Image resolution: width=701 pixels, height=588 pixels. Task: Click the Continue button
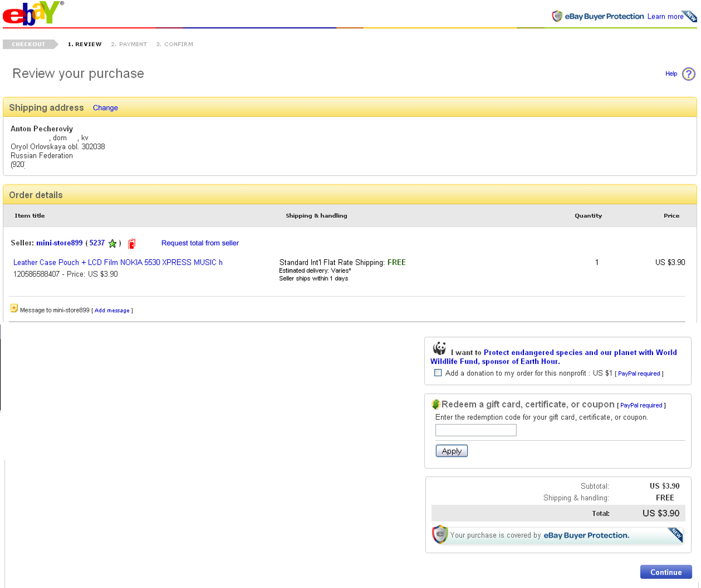666,572
